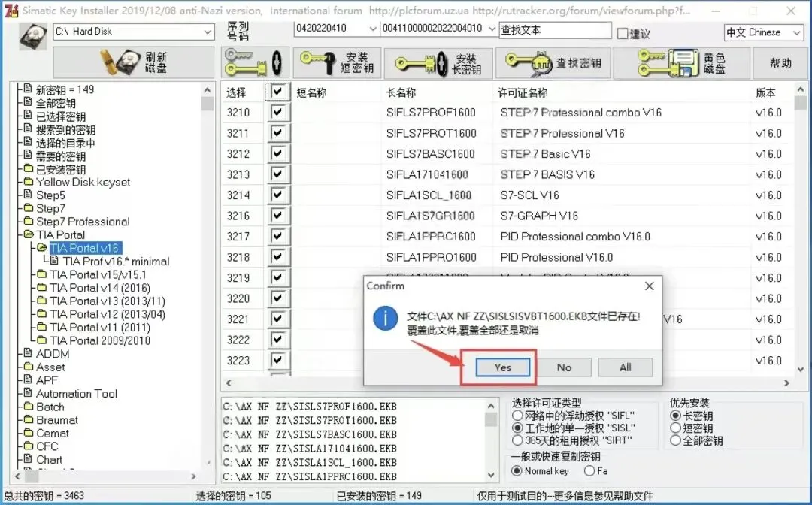812x505 pixels.
Task: Select single license "SISL" radio button
Action: coord(517,428)
